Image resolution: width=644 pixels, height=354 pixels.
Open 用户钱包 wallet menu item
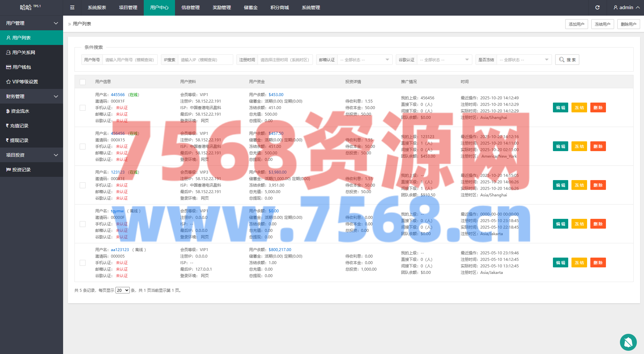21,67
